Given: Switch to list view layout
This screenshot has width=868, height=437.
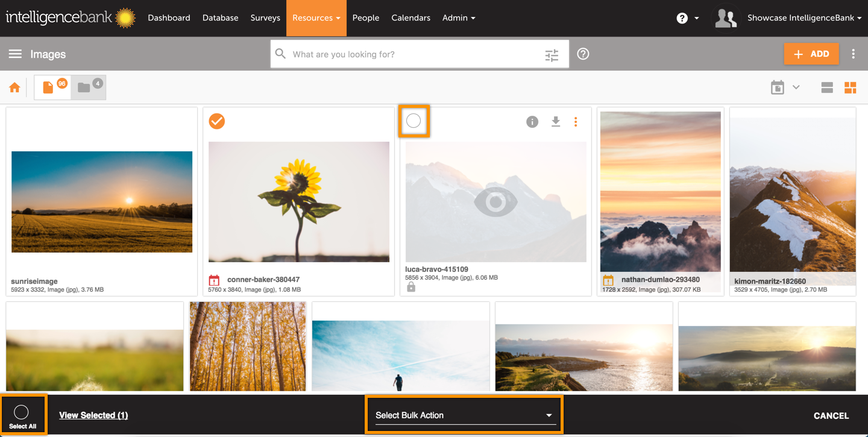Looking at the screenshot, I should tap(827, 88).
